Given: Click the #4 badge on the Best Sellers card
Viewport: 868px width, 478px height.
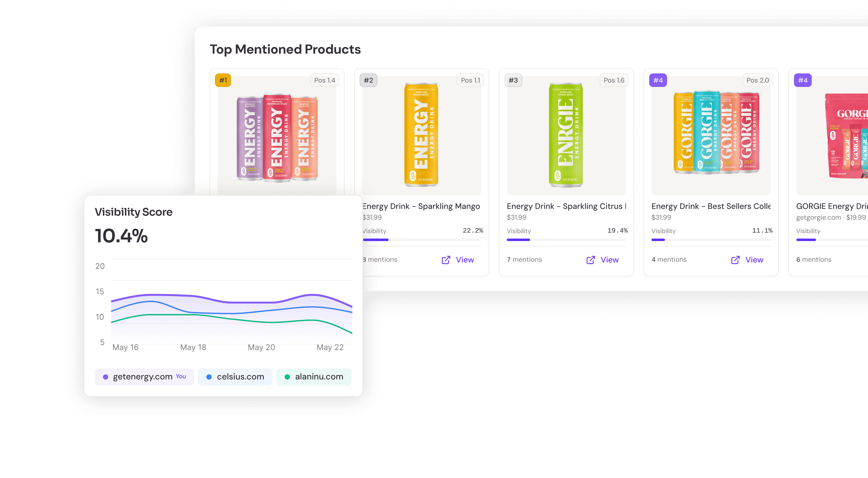Looking at the screenshot, I should coord(658,80).
